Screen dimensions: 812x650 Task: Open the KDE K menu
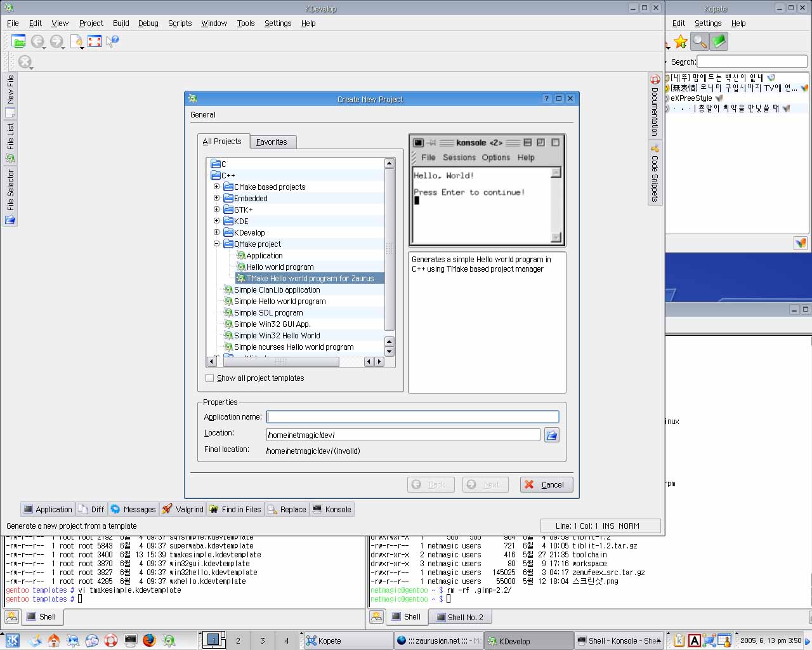[12, 640]
